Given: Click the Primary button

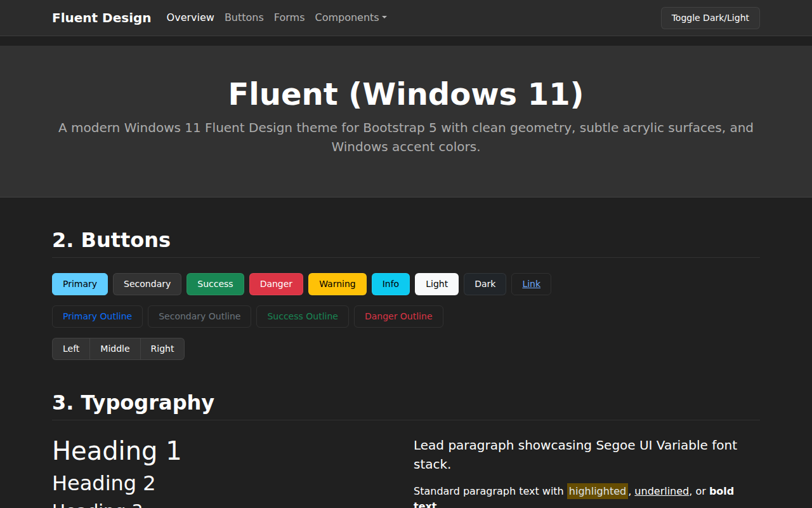Looking at the screenshot, I should pos(80,284).
